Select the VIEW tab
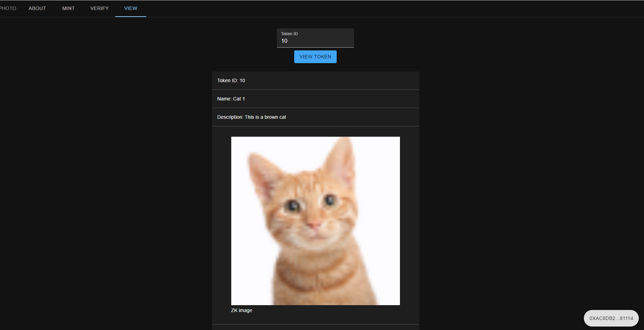This screenshot has width=644, height=330. [131, 8]
